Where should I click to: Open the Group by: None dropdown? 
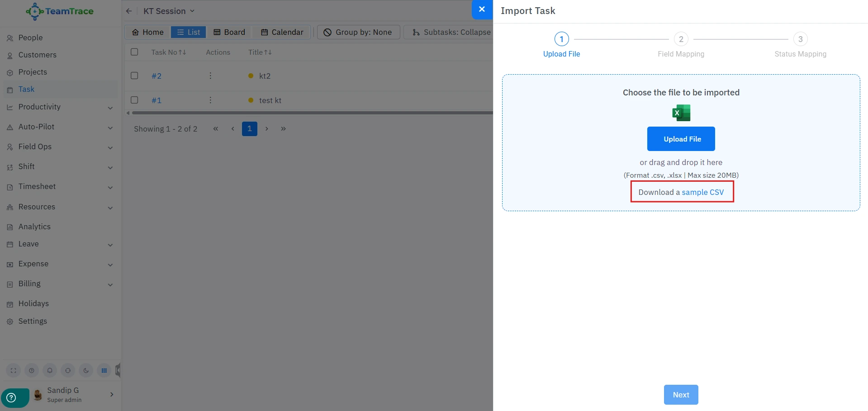[358, 32]
